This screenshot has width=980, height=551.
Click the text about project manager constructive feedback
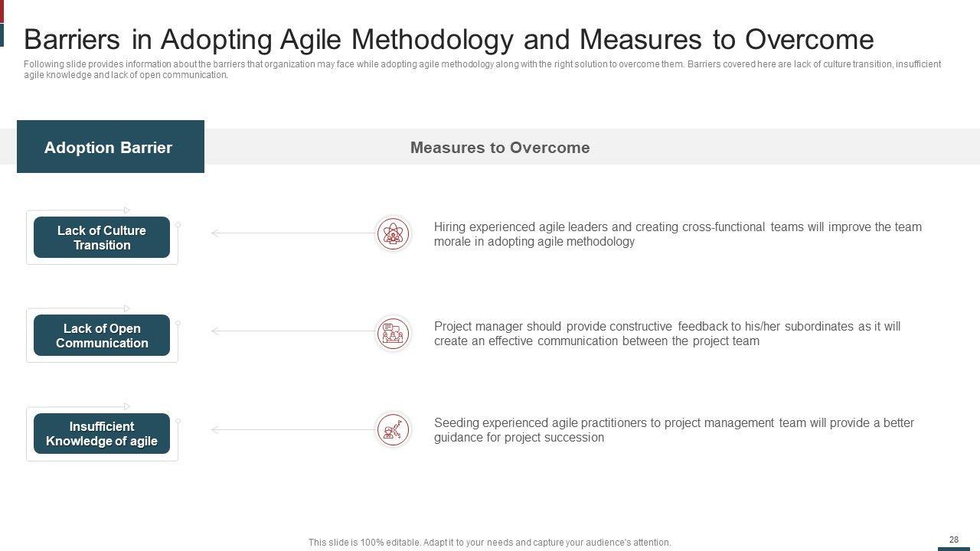point(667,334)
